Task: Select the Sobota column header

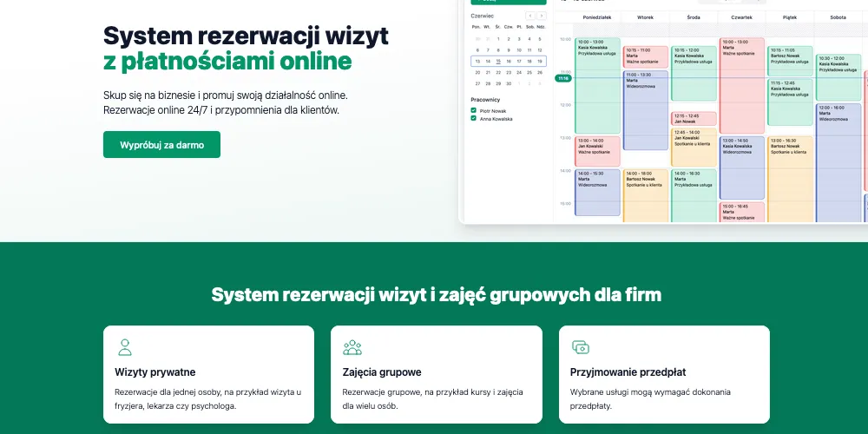Action: [x=838, y=17]
